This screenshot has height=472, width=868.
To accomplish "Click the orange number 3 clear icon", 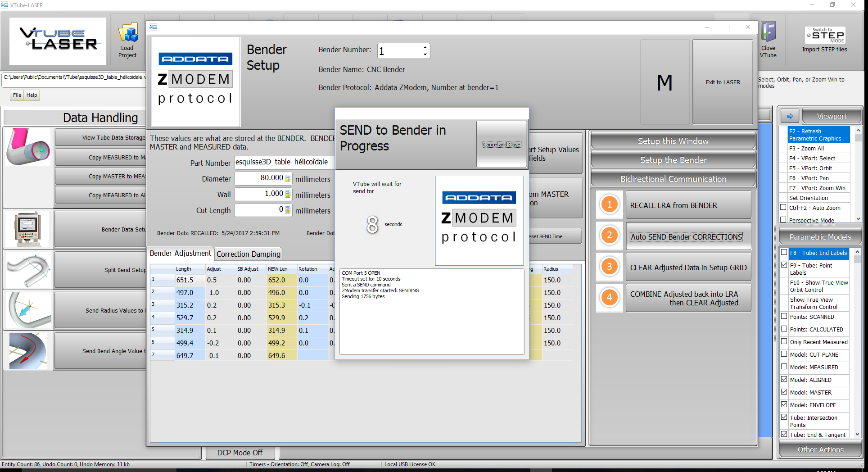I will (609, 267).
